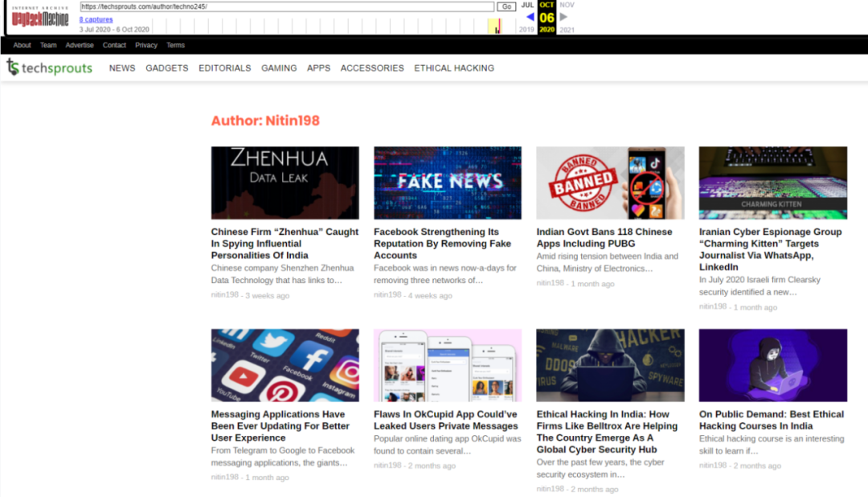Click excerpt 'Chinese company Shenzhen Zhenhua Data Technology'

(282, 274)
